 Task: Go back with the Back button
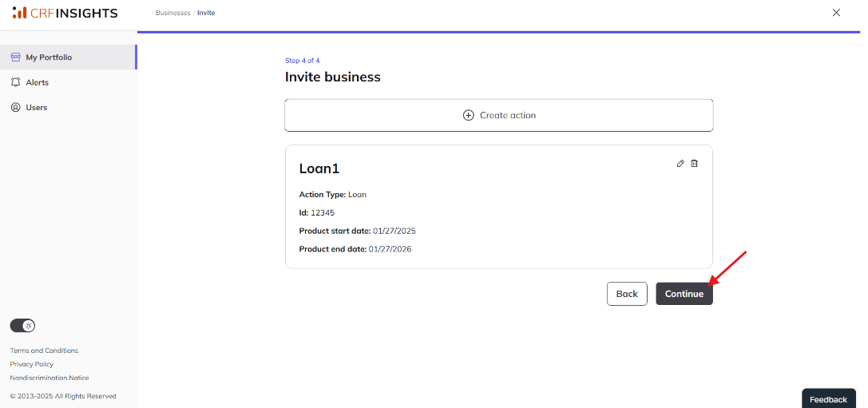tap(627, 294)
